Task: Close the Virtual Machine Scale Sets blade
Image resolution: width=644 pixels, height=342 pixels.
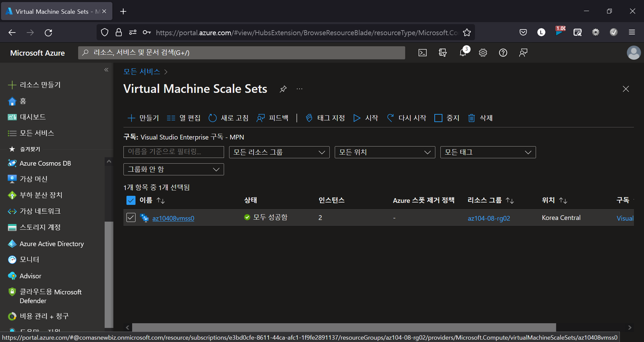Action: pos(626,89)
